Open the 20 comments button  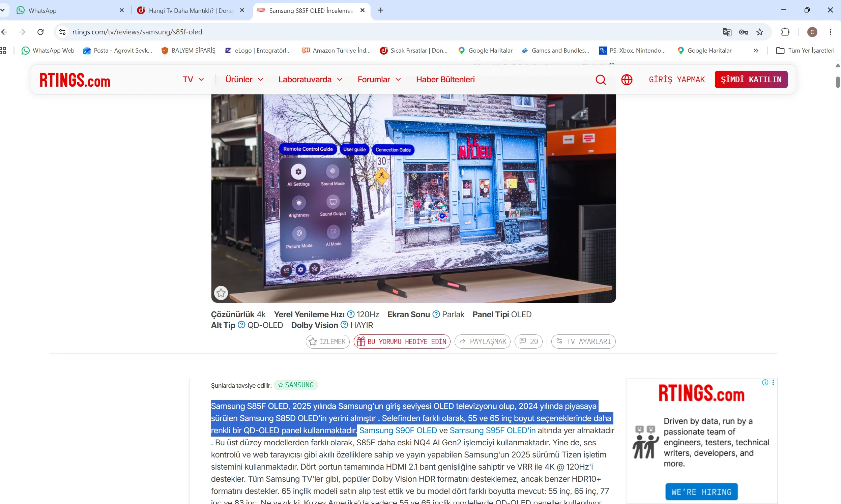point(528,341)
